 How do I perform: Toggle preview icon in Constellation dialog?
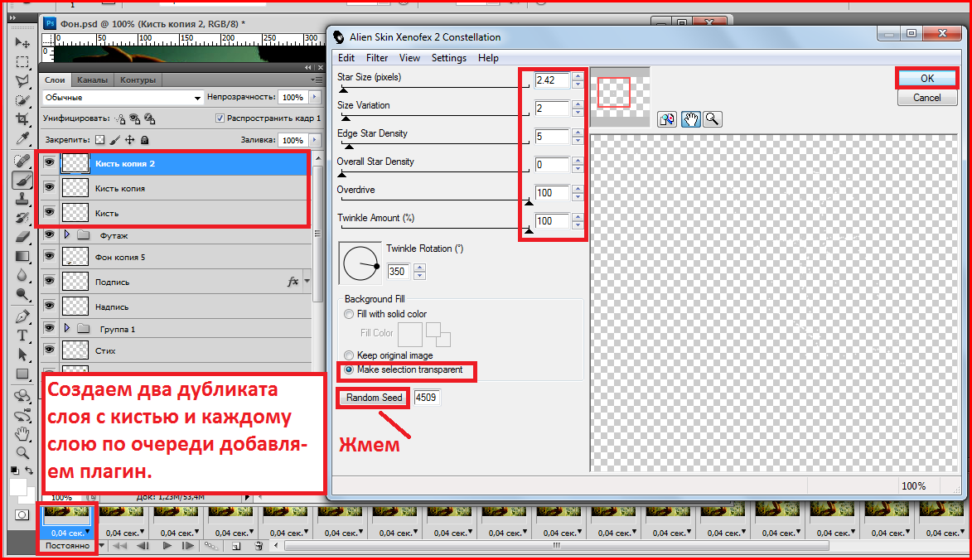click(x=667, y=119)
